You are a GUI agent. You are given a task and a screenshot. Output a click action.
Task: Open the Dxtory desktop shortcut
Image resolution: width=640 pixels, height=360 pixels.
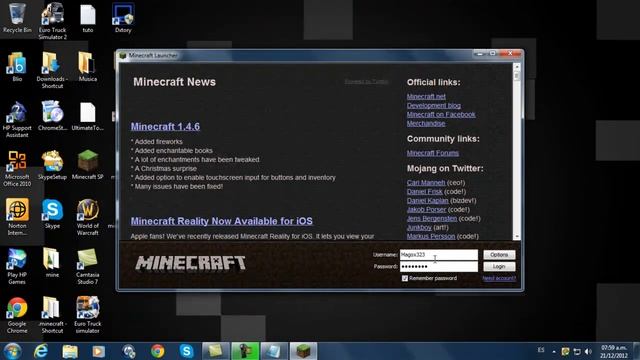point(123,18)
